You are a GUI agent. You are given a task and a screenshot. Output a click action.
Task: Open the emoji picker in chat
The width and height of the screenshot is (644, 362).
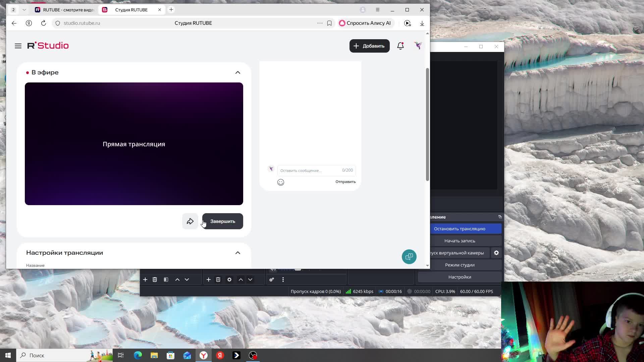[x=281, y=182]
